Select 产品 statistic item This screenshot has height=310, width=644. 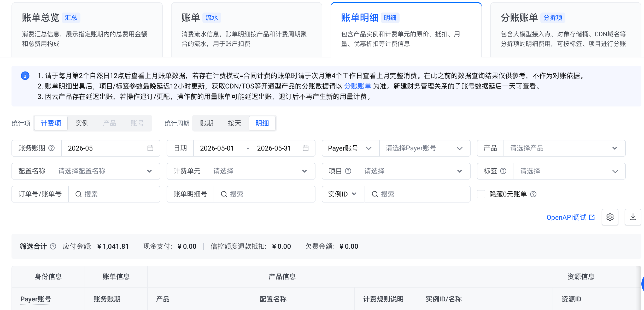click(109, 123)
